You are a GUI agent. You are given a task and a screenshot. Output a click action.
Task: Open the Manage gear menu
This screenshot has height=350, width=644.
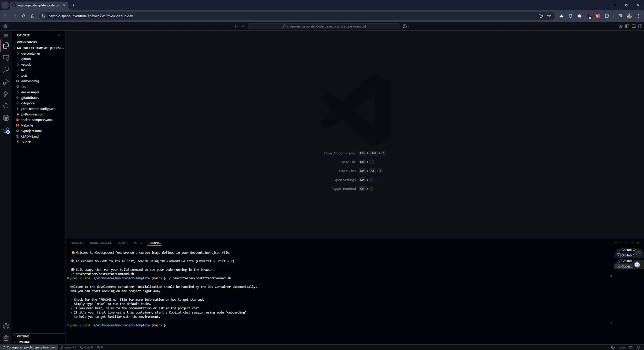[x=6, y=338]
